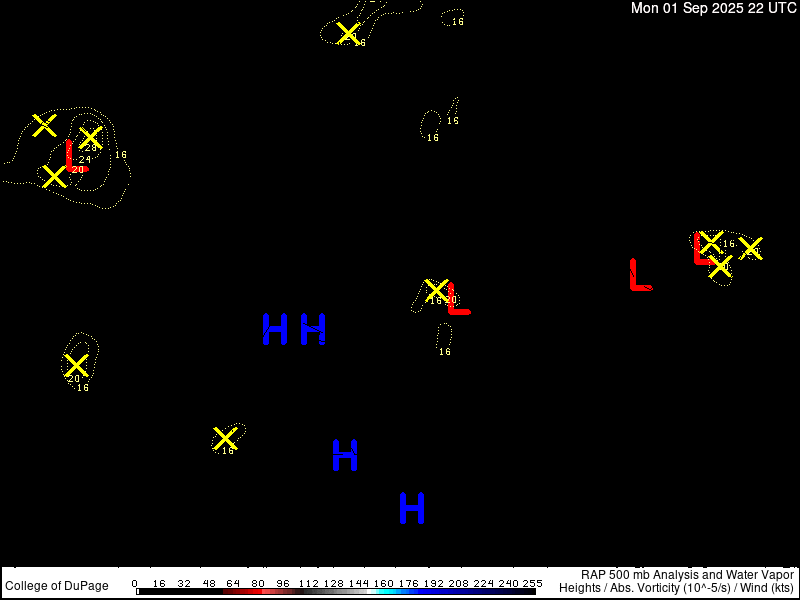Click the '16' label inside the eastern X cluster
The height and width of the screenshot is (600, 800).
pyautogui.click(x=729, y=244)
